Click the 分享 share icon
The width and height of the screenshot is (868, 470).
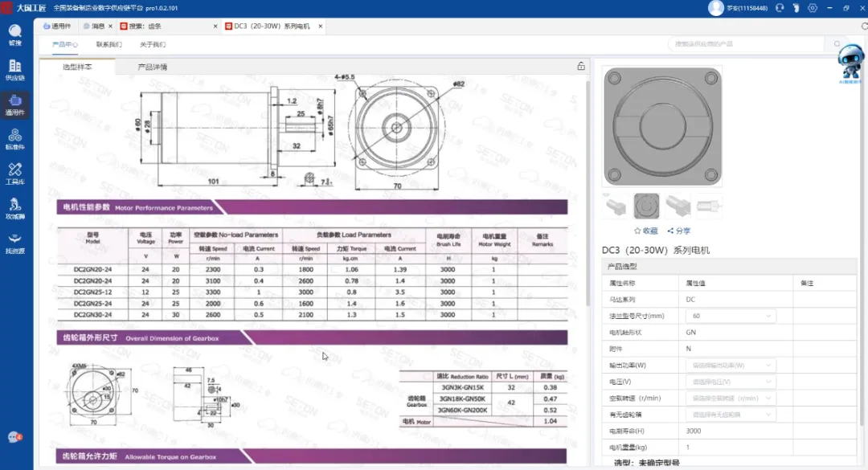point(678,231)
